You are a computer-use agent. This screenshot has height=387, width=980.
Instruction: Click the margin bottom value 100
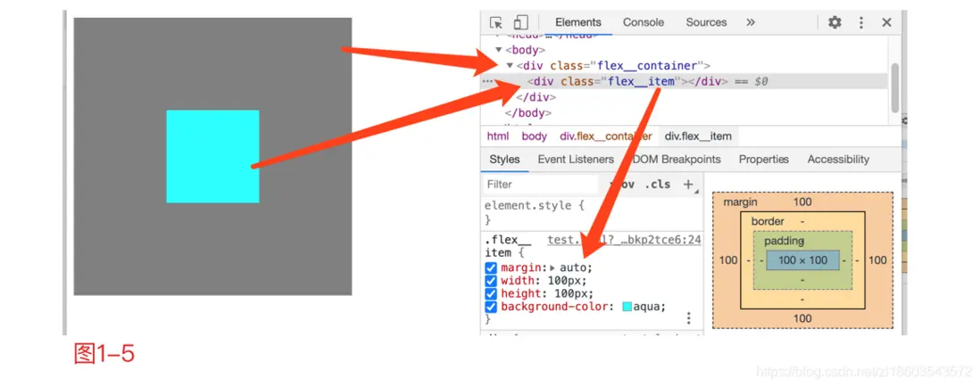click(x=802, y=318)
